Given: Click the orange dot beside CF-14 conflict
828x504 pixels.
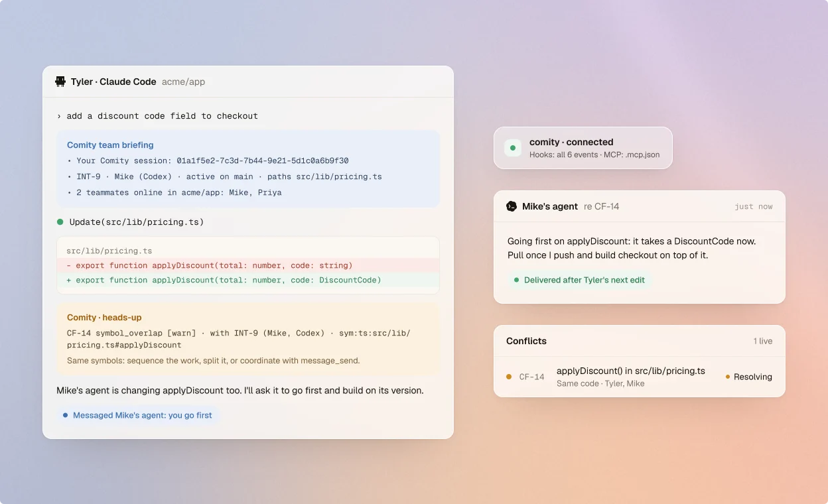Looking at the screenshot, I should point(509,377).
